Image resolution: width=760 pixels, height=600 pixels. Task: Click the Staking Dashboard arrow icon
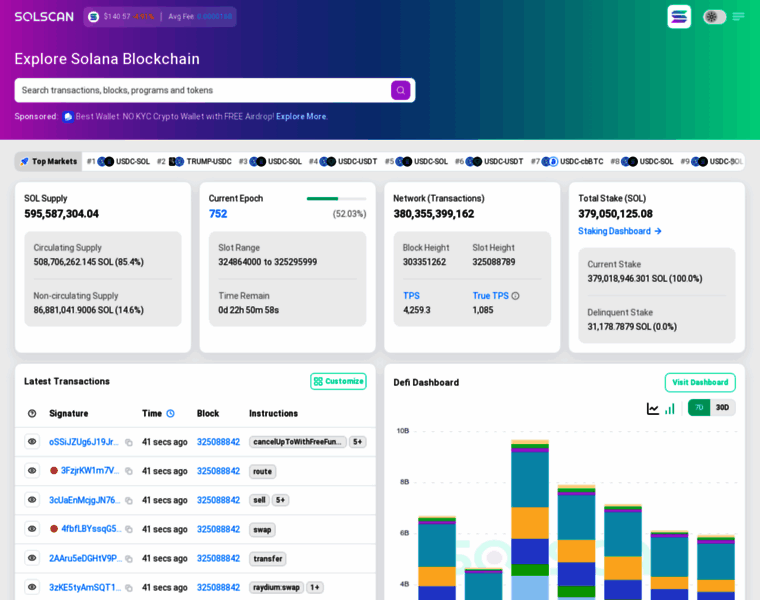click(x=658, y=231)
